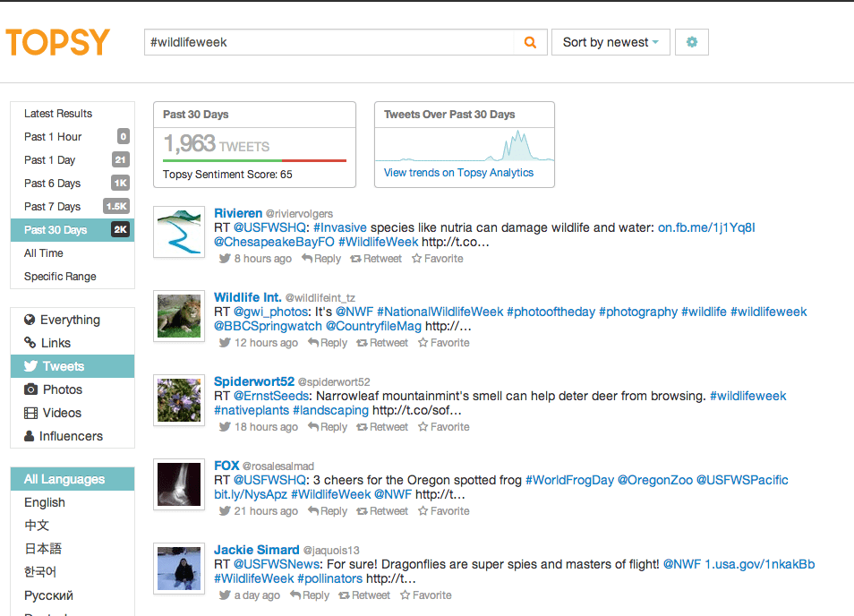Favorite the Spiderwort52 tweet
854x616 pixels.
[440, 427]
